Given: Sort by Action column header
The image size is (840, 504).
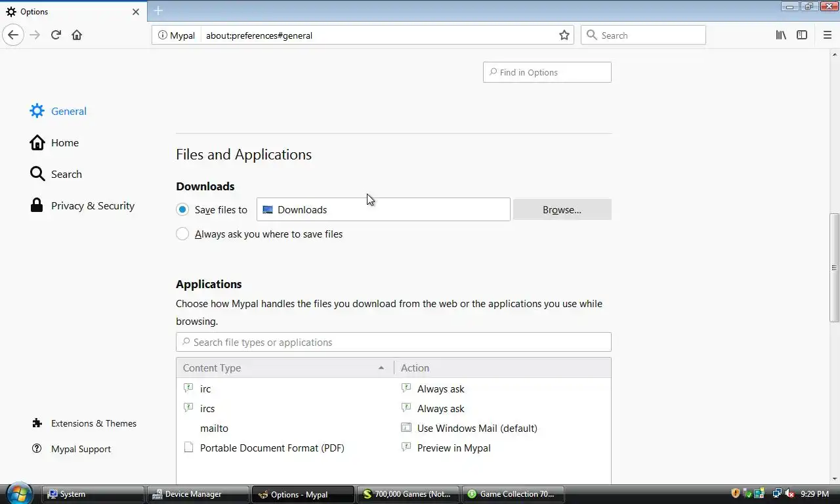Looking at the screenshot, I should pos(503,367).
